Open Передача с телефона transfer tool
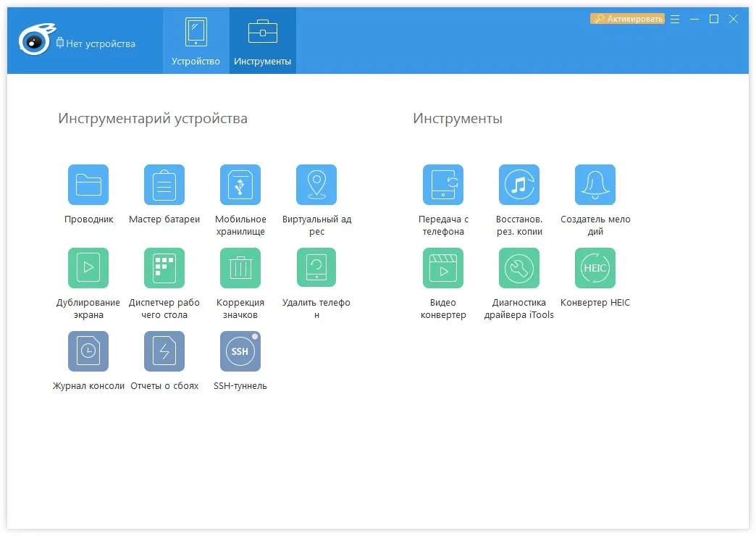This screenshot has width=756, height=536. [443, 185]
